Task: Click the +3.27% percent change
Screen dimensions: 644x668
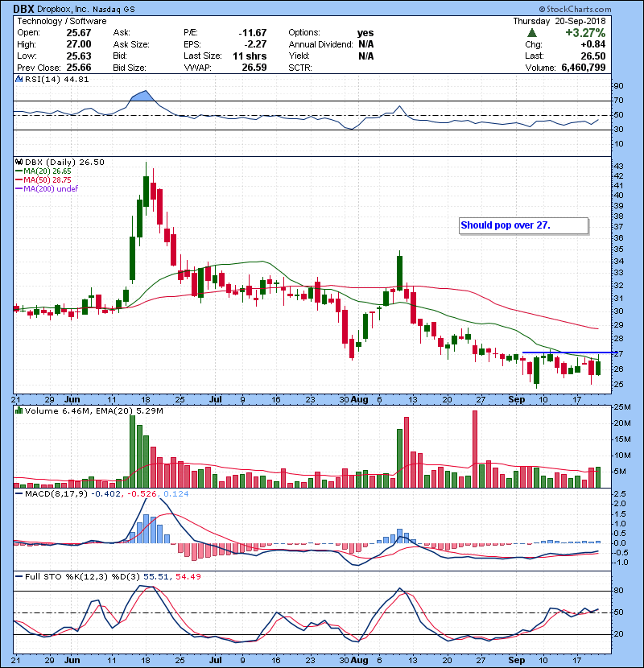Action: 585,33
